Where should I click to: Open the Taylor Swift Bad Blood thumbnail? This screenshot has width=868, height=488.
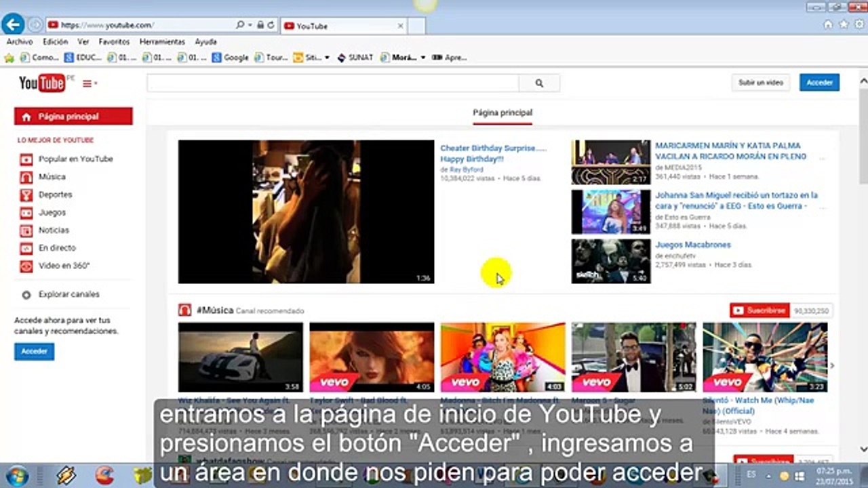coord(372,357)
